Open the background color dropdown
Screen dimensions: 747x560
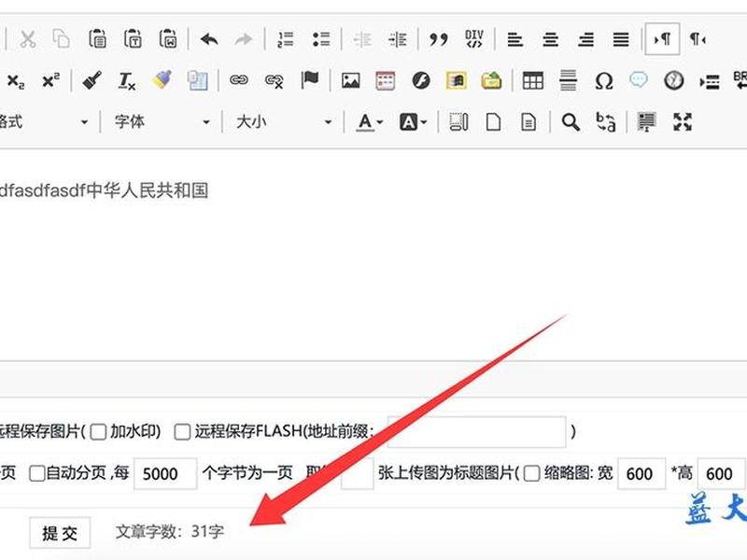click(x=413, y=122)
